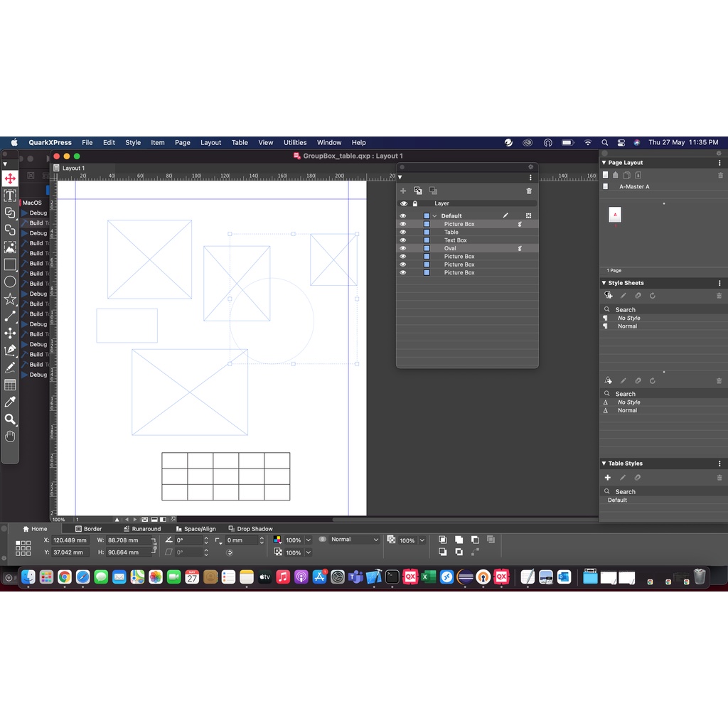Click the Default layer blue color swatch

tap(427, 216)
